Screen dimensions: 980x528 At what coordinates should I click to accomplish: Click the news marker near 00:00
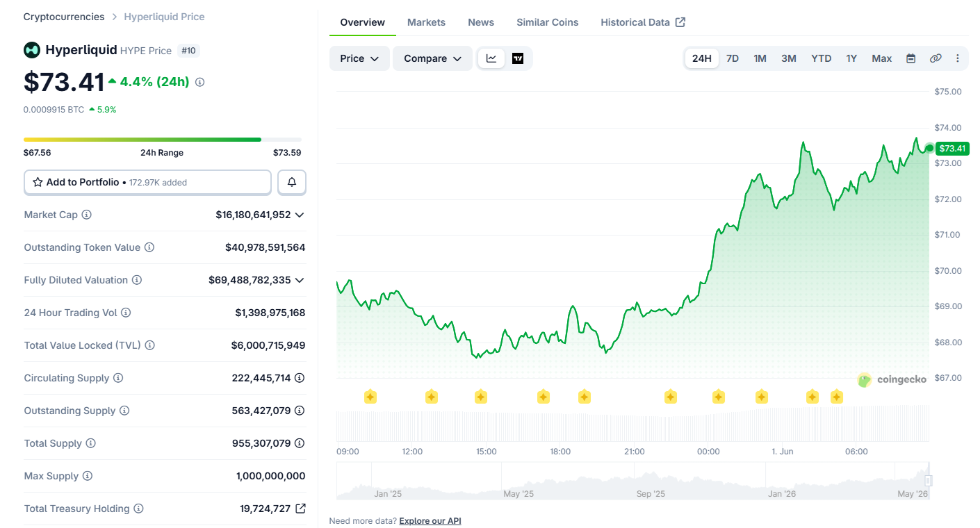click(719, 397)
